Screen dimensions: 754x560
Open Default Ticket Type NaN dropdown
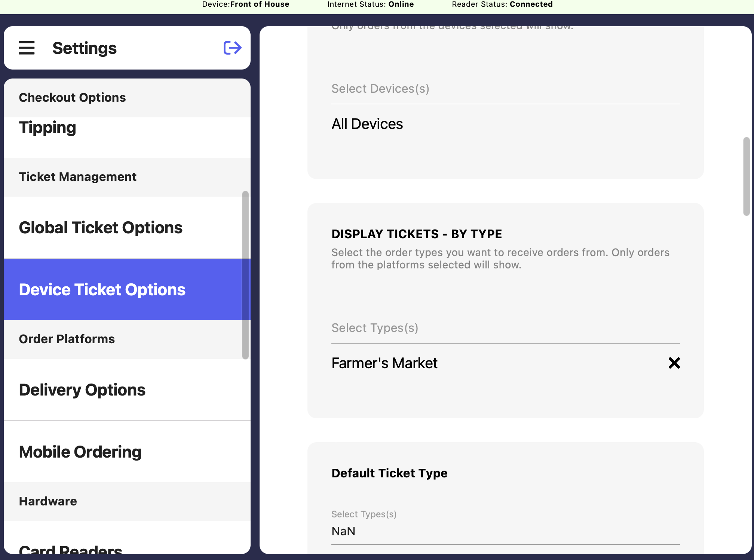coord(505,531)
